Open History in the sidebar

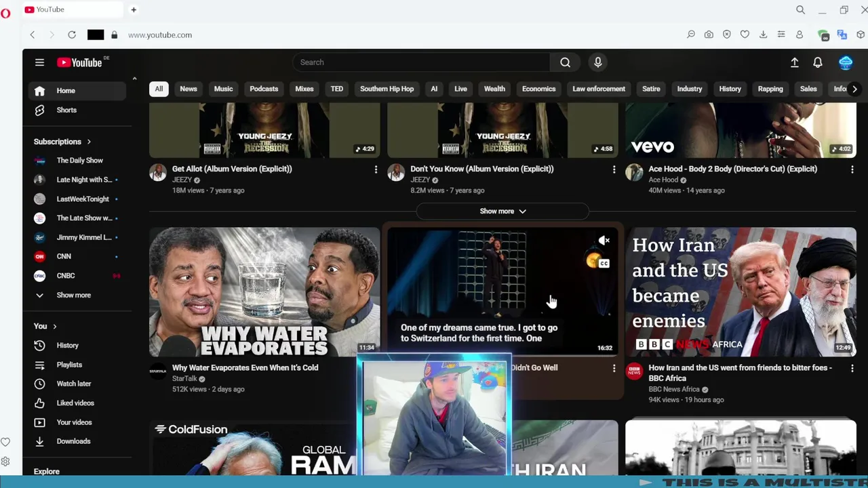[x=77, y=346]
